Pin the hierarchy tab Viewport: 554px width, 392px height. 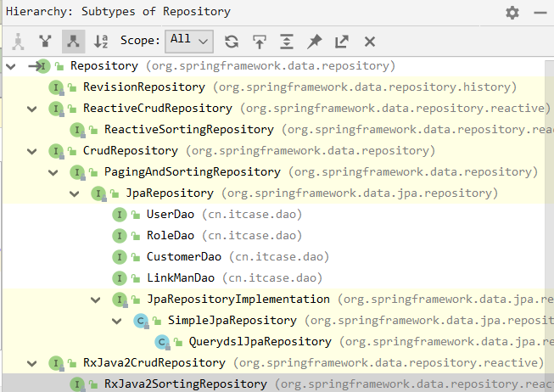[x=315, y=41]
